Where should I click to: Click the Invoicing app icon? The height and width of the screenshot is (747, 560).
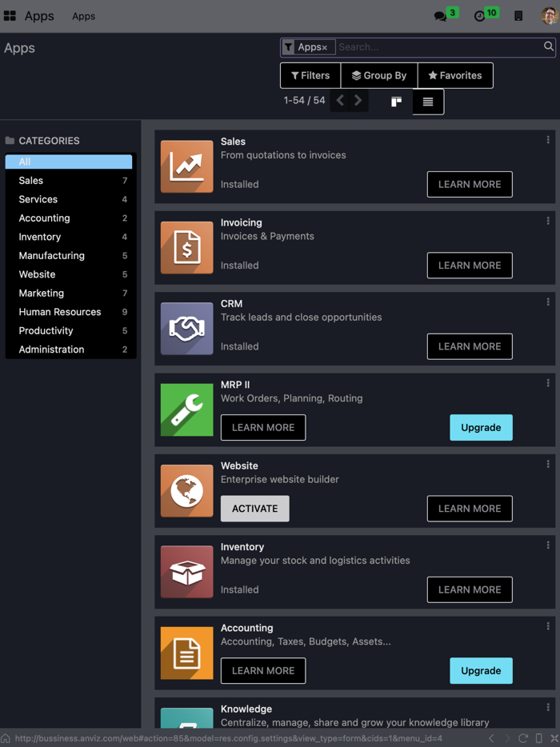[187, 247]
